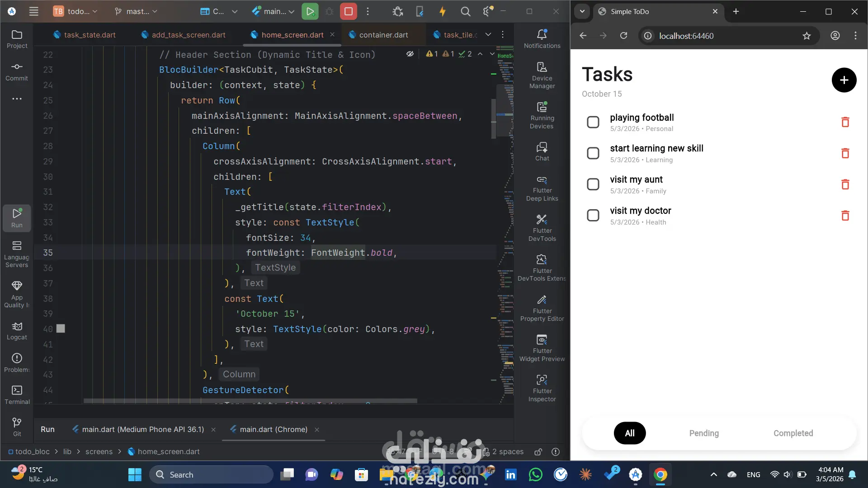
Task: Click the red Stop button in toolbar
Action: [348, 12]
